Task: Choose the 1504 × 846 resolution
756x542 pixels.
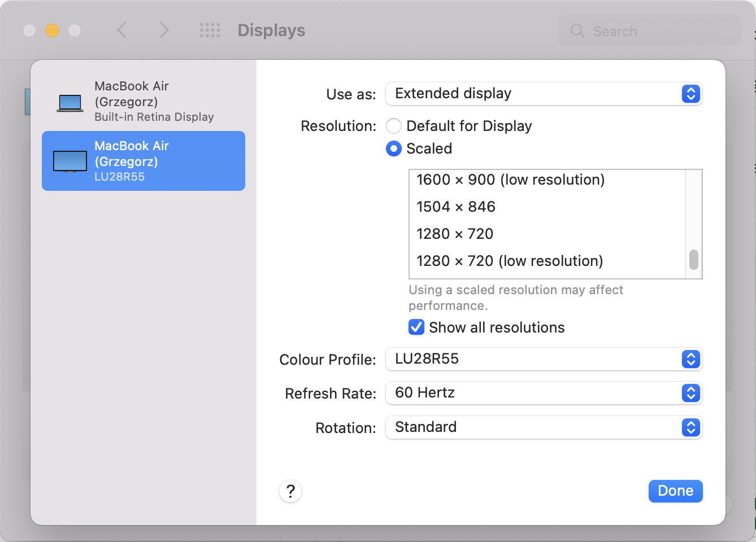Action: tap(547, 207)
